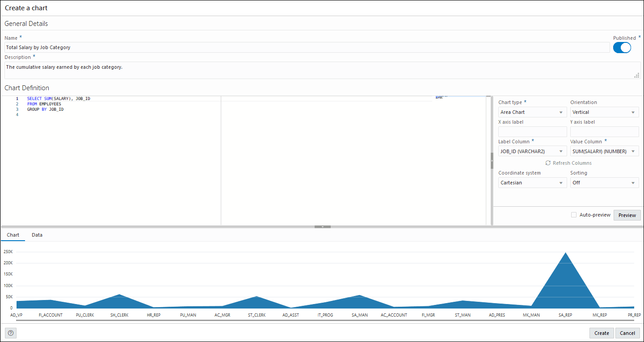Click inside the X axis label field
Screen dimensions: 644x342
pos(532,131)
